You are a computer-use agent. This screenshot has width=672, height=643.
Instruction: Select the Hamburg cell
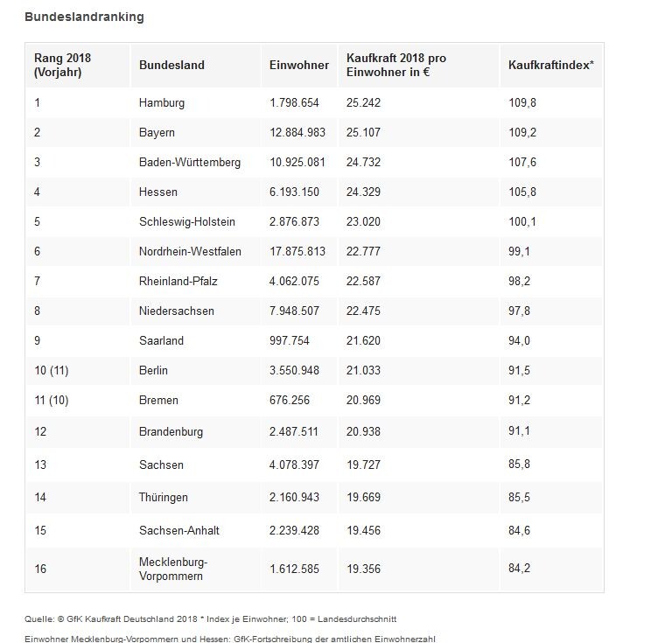(162, 103)
